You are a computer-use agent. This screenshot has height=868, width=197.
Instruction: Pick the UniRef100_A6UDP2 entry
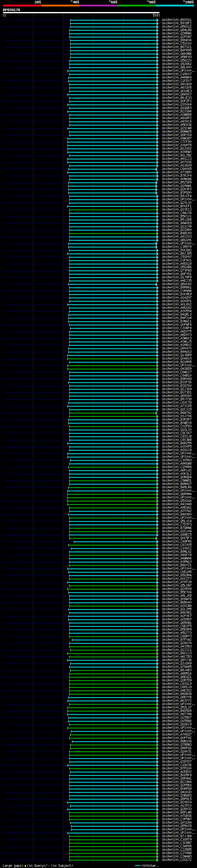176,118
